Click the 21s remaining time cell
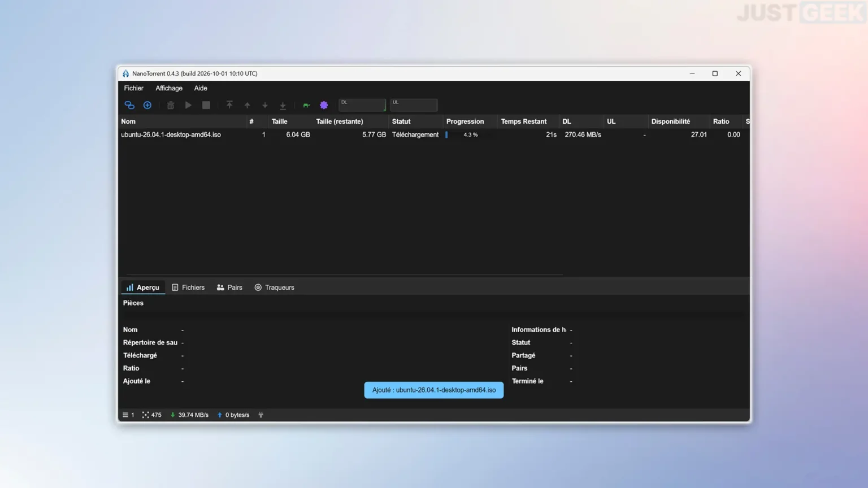The image size is (868, 488). [551, 135]
